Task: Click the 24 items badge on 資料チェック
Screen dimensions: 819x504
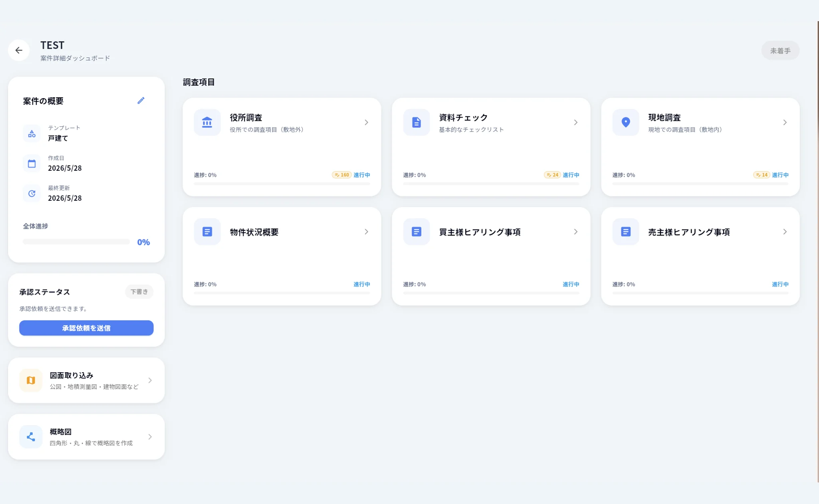Action: click(x=552, y=175)
